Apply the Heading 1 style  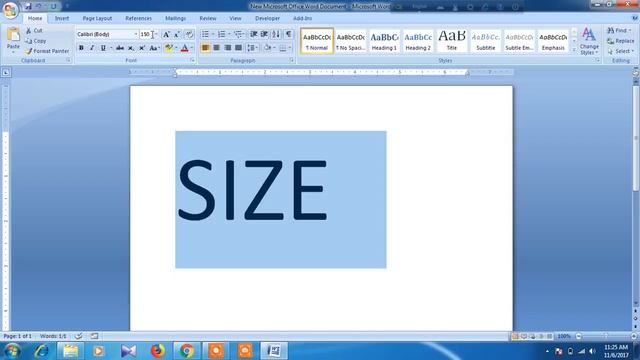coord(384,40)
